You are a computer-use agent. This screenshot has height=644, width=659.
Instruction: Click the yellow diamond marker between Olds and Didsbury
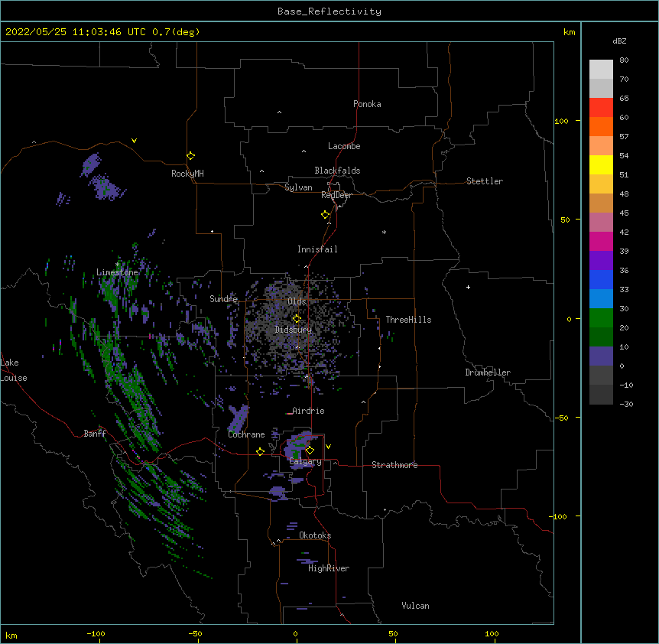tap(297, 318)
